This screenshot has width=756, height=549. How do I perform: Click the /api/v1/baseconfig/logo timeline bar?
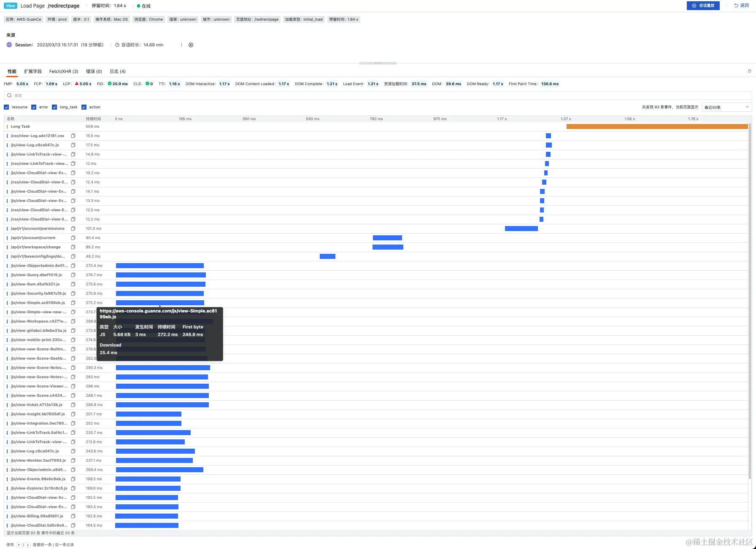(327, 256)
